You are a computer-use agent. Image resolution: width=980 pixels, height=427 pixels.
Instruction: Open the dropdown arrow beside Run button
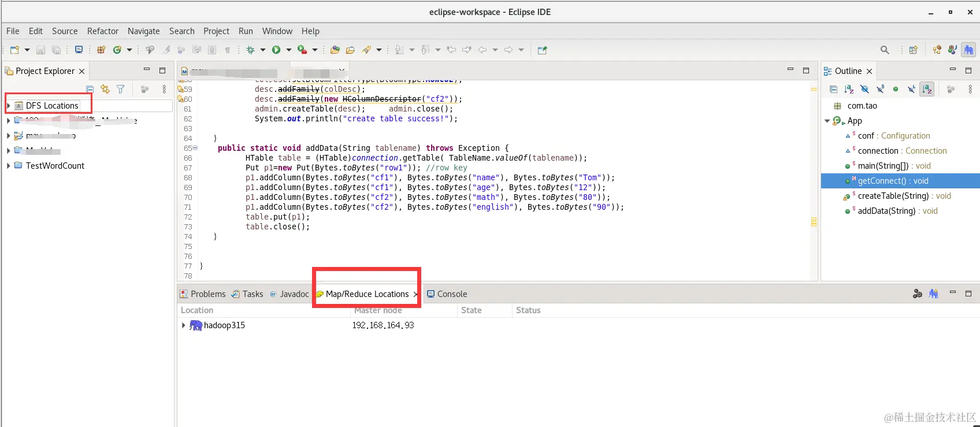pyautogui.click(x=289, y=50)
